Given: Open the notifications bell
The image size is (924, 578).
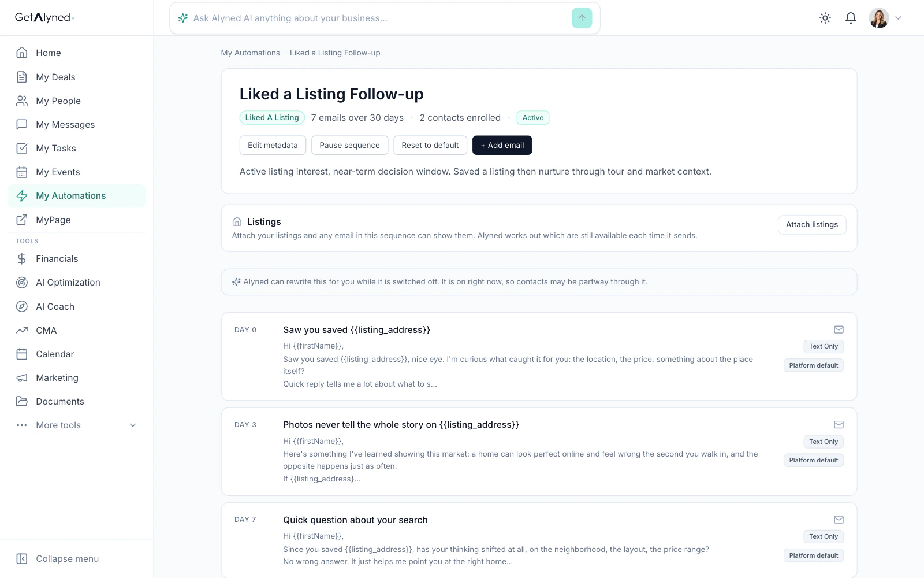Looking at the screenshot, I should [x=851, y=18].
